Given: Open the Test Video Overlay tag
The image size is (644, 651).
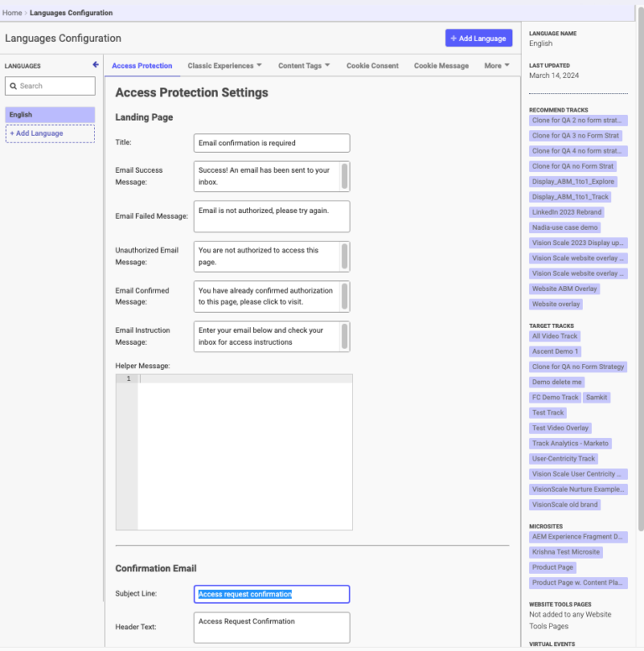Looking at the screenshot, I should (560, 428).
